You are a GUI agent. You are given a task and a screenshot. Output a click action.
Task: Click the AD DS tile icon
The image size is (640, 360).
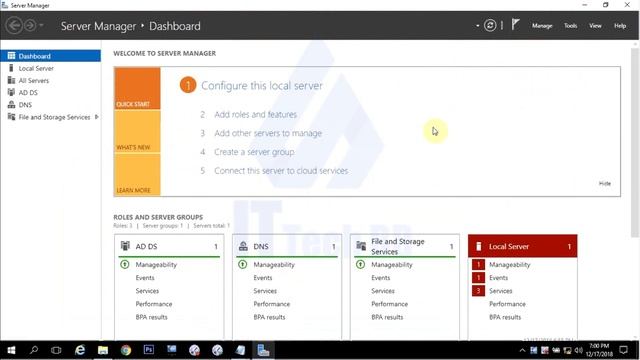click(125, 246)
